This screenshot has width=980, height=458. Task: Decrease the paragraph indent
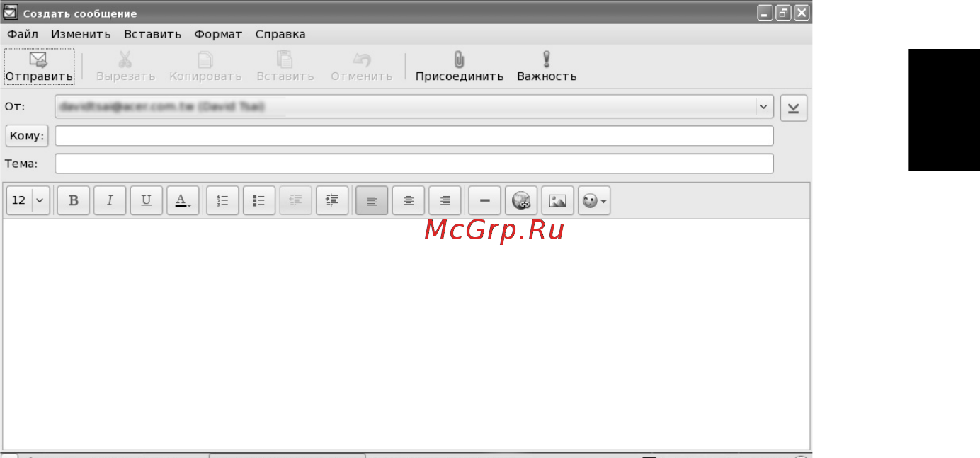[295, 200]
